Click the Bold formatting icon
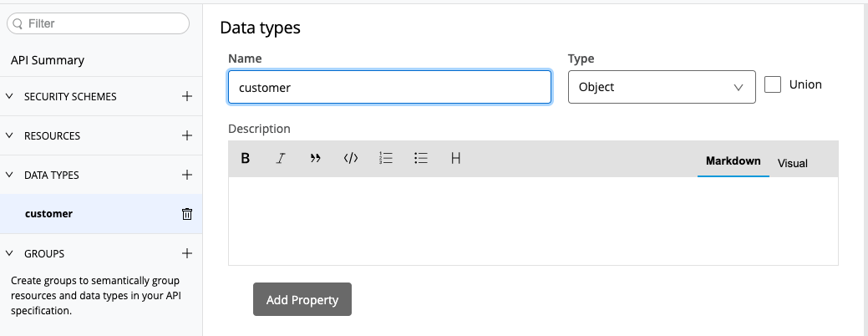 coord(246,158)
